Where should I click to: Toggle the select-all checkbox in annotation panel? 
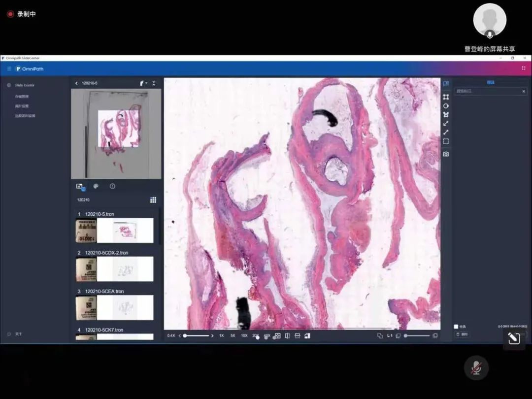click(456, 327)
